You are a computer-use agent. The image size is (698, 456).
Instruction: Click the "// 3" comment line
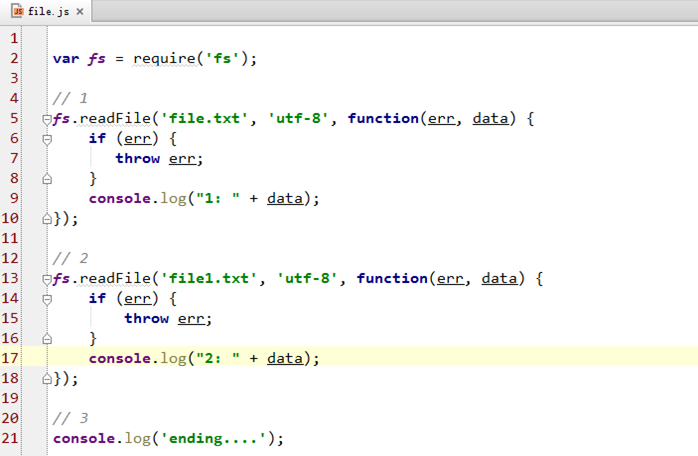70,418
